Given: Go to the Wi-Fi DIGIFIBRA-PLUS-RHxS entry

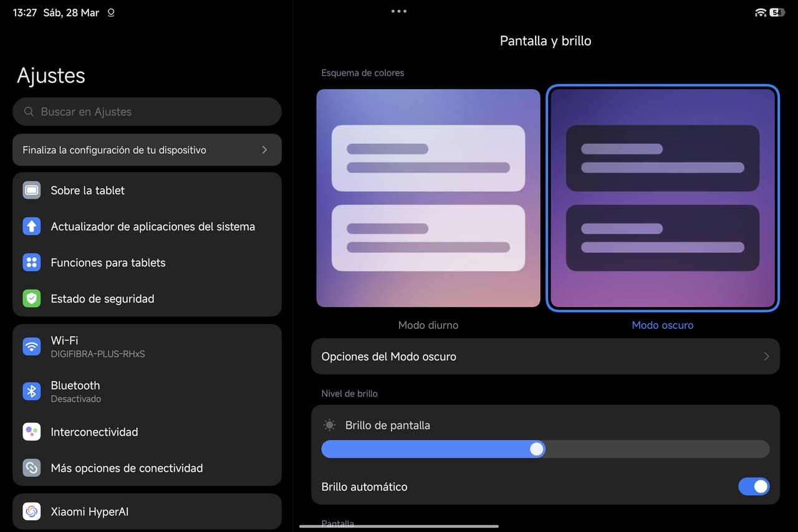Looking at the screenshot, I should 98,346.
